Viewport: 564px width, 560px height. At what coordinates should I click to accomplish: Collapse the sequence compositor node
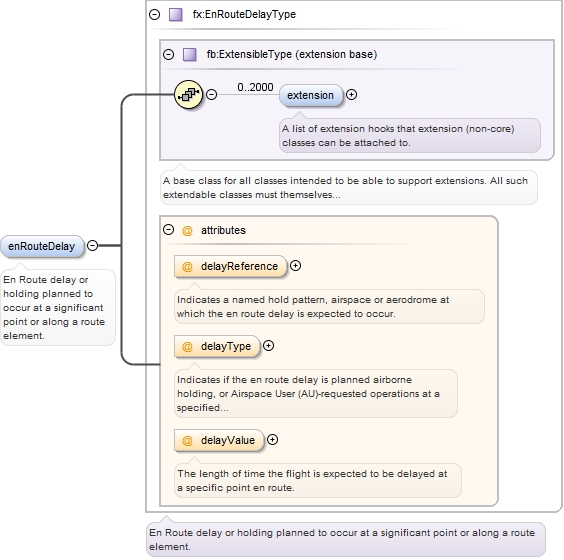pyautogui.click(x=212, y=95)
